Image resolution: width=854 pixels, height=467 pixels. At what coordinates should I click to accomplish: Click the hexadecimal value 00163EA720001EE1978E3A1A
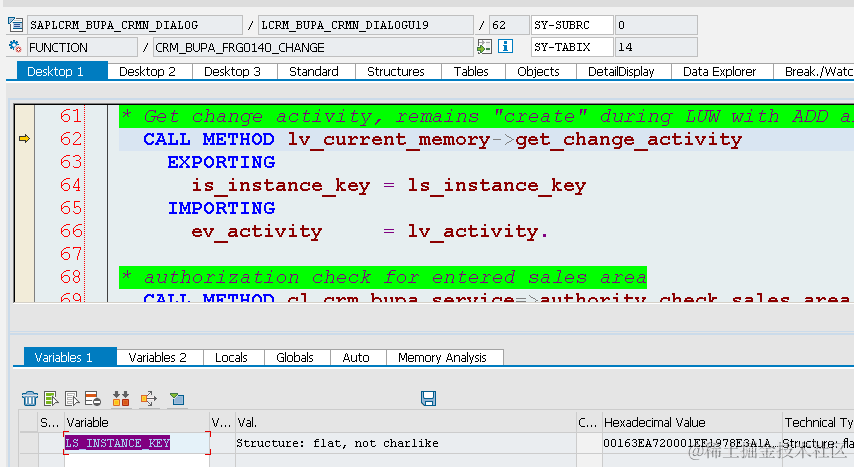(691, 444)
